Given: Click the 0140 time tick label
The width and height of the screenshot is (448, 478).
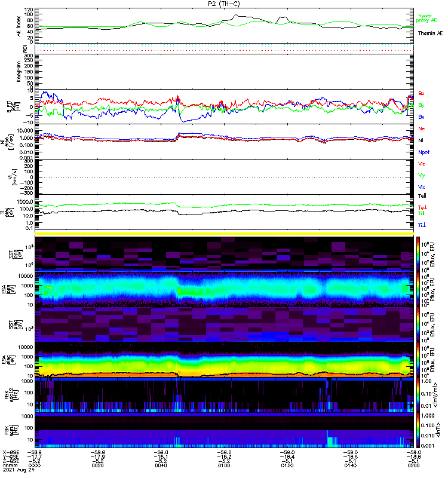Looking at the screenshot, I should (350, 465).
